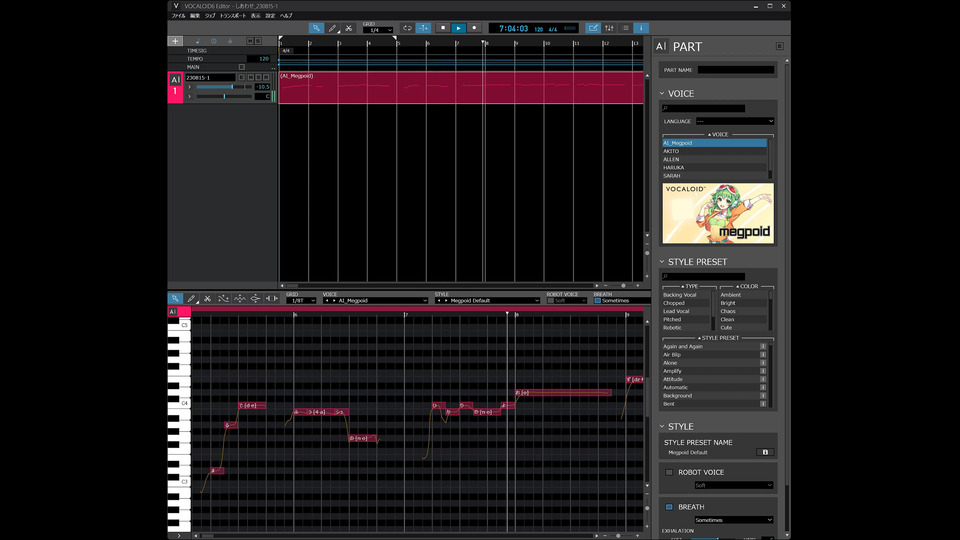Open the mixer panel icon
This screenshot has width=960, height=540.
tap(609, 28)
